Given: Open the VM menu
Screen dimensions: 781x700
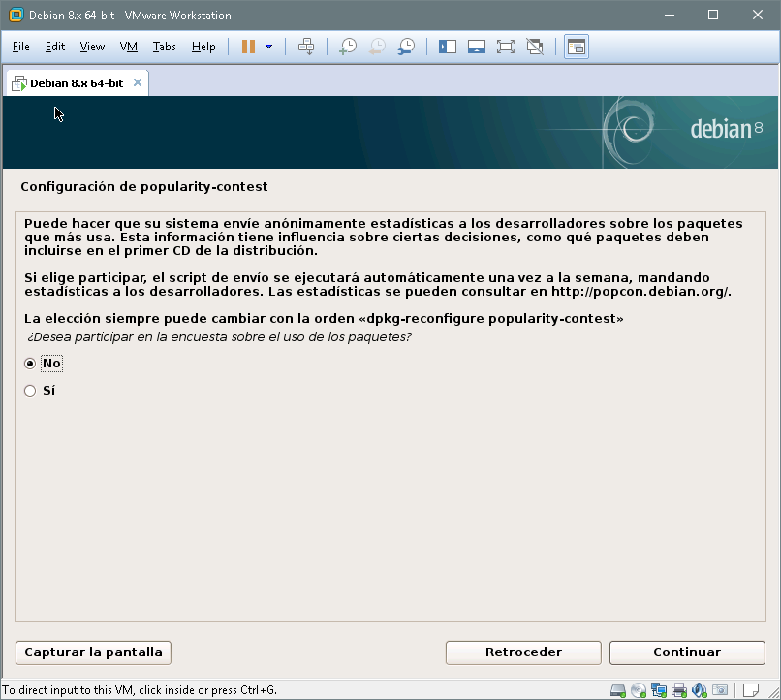Looking at the screenshot, I should 128,47.
